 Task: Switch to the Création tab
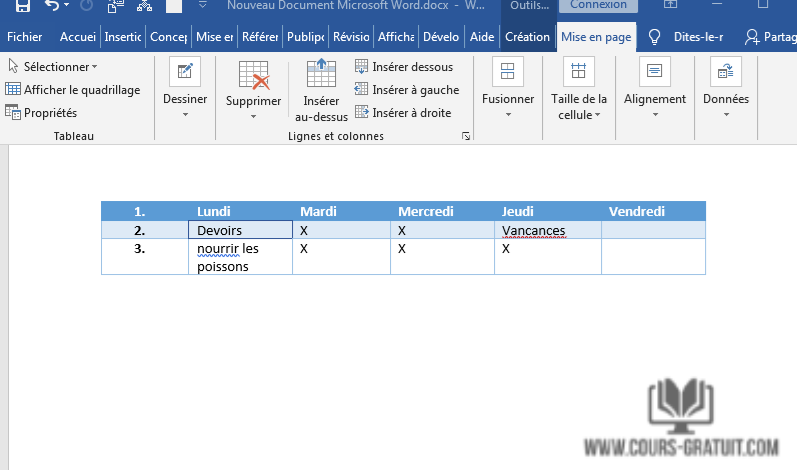coord(527,37)
